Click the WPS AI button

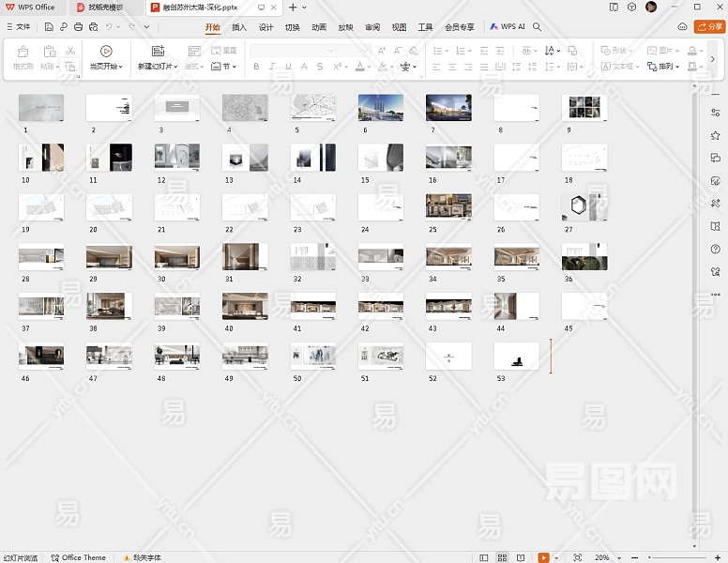click(508, 27)
